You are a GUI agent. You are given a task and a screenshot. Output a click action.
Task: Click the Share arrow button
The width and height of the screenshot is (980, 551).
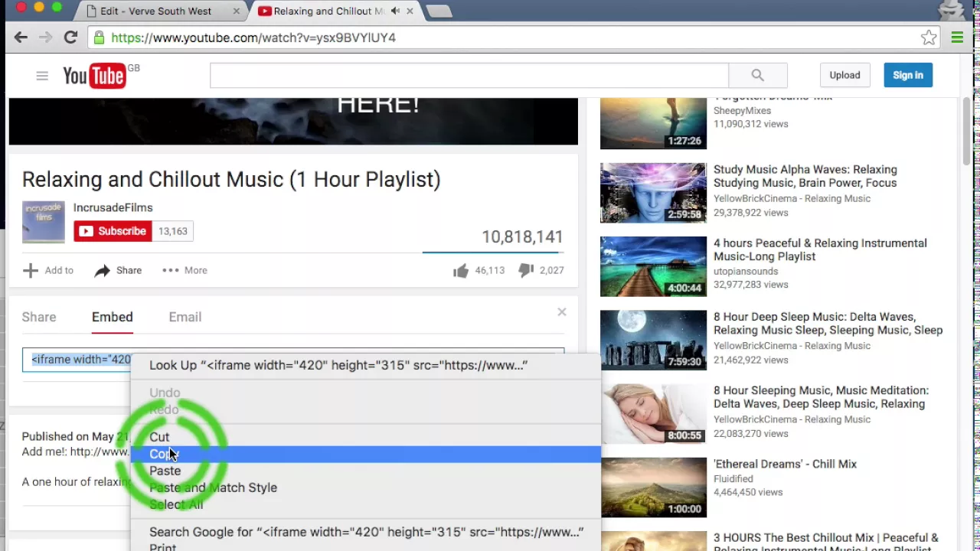(x=118, y=270)
